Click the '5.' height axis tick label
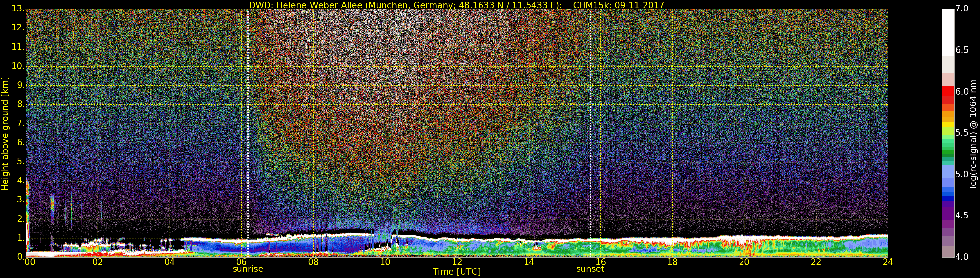Screen dimensions: 980x278 [21, 162]
